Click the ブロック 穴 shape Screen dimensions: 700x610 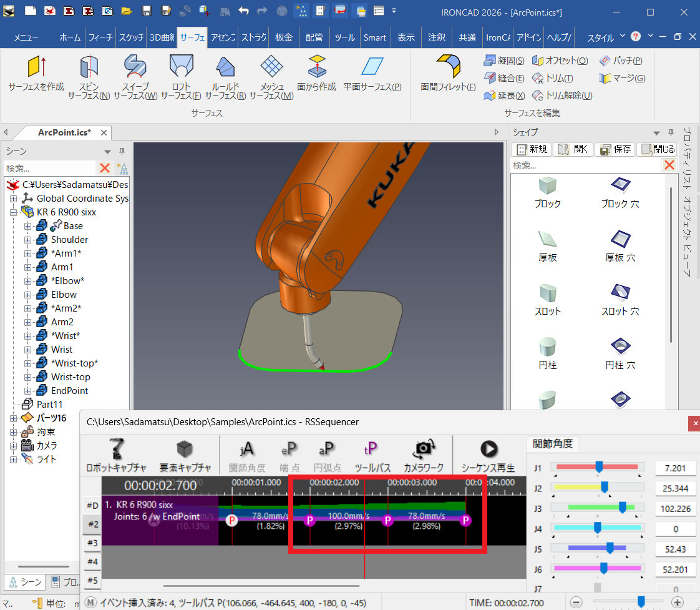620,192
